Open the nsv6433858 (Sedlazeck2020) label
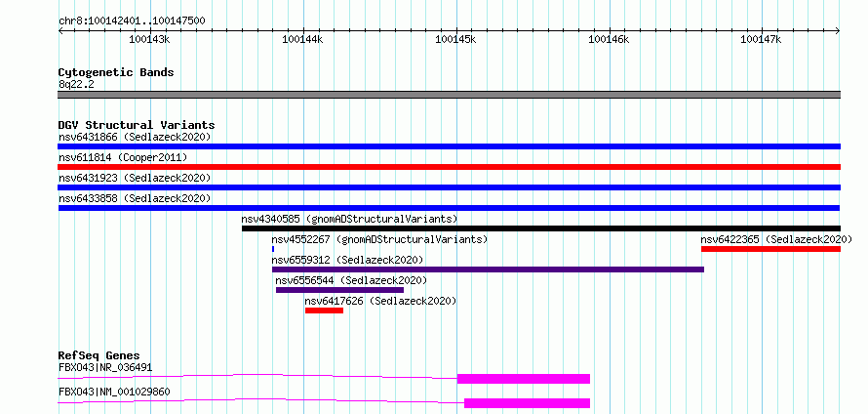The height and width of the screenshot is (414, 868). (135, 198)
